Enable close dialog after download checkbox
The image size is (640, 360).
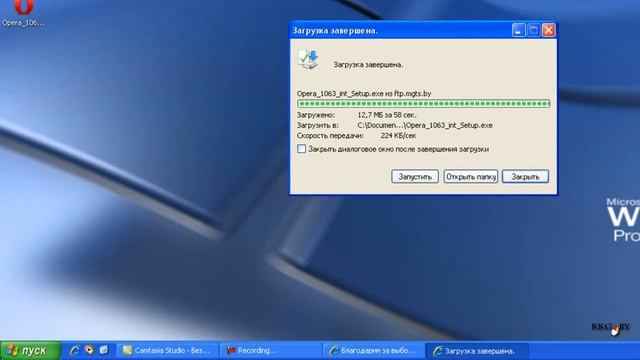point(301,149)
